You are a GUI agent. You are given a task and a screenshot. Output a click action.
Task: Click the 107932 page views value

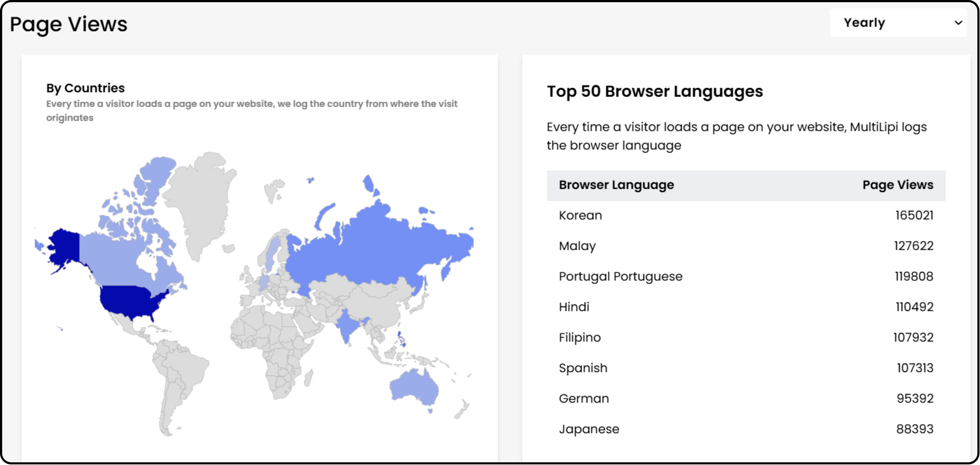coord(913,337)
